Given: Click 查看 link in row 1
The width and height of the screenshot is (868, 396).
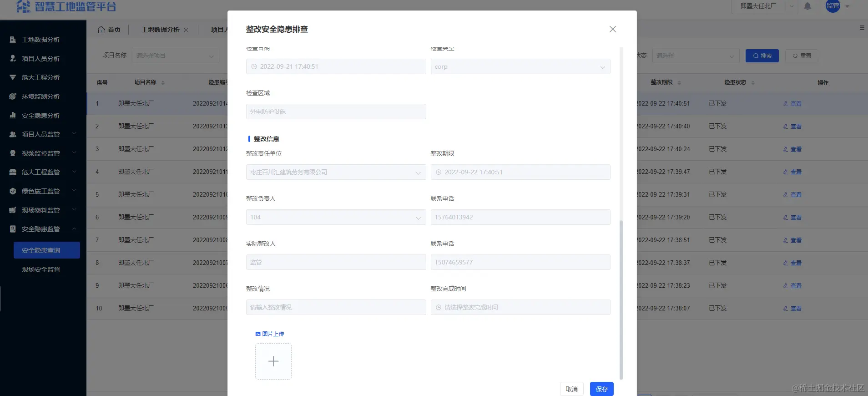Looking at the screenshot, I should pyautogui.click(x=792, y=104).
